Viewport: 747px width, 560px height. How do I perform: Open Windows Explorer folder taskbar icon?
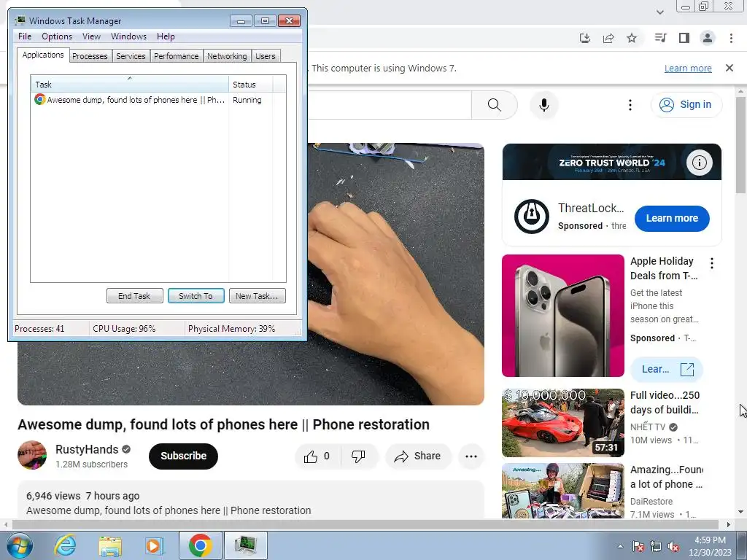tap(110, 545)
